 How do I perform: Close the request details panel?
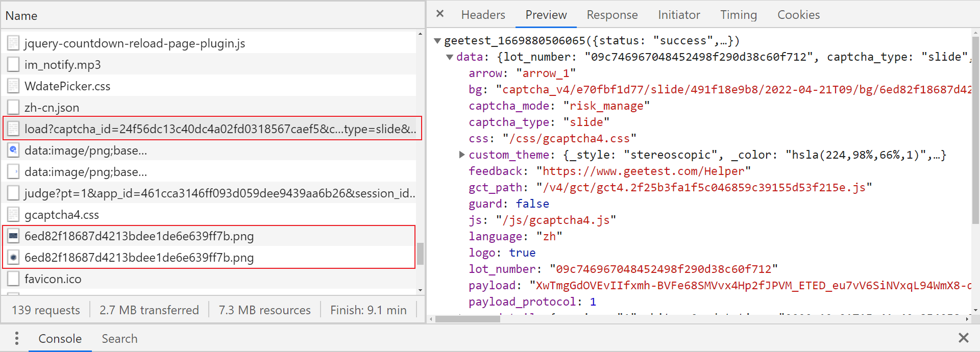[440, 14]
